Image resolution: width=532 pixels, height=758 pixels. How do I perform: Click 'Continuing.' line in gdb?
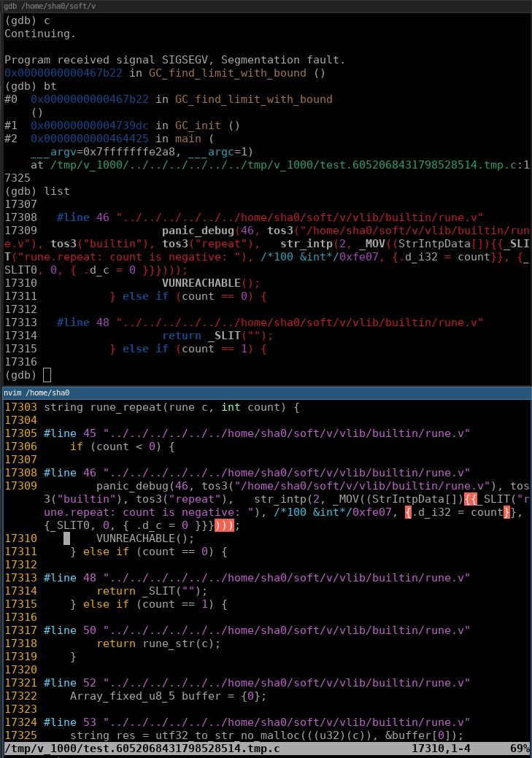click(x=39, y=34)
